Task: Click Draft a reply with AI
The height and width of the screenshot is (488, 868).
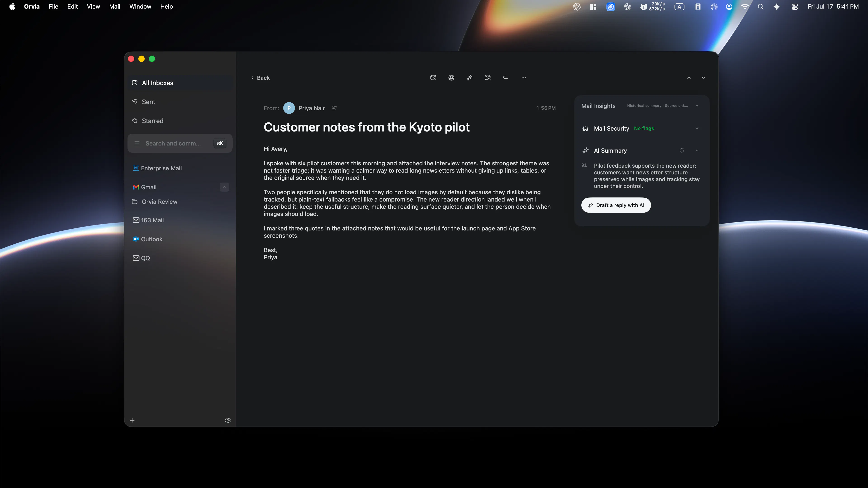Action: point(616,205)
